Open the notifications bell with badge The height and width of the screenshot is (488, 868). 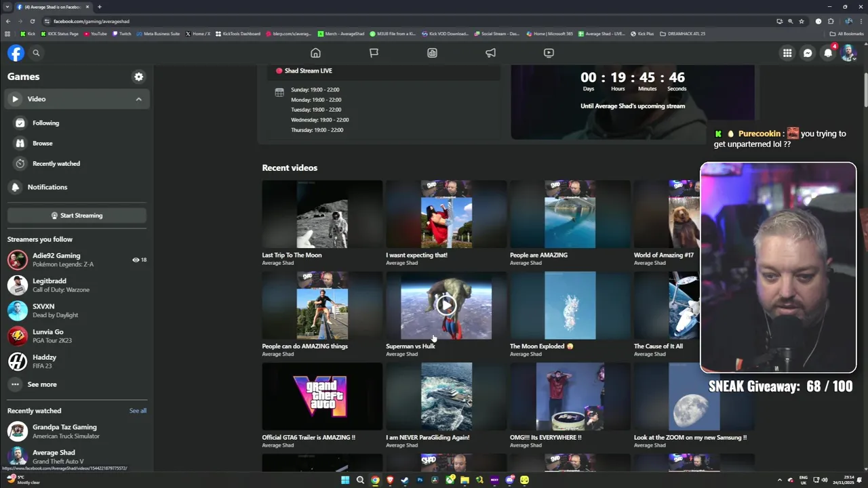pos(828,53)
